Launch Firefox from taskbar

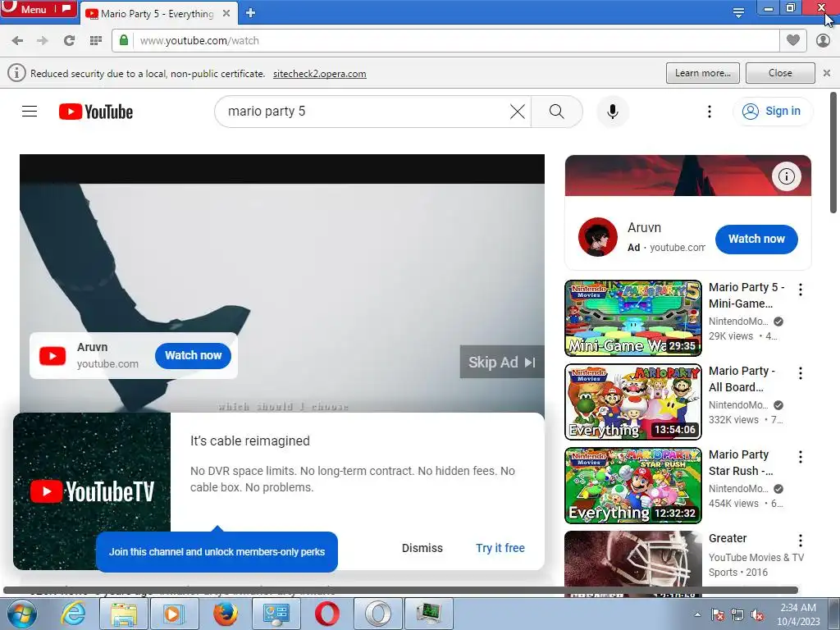[x=226, y=614]
